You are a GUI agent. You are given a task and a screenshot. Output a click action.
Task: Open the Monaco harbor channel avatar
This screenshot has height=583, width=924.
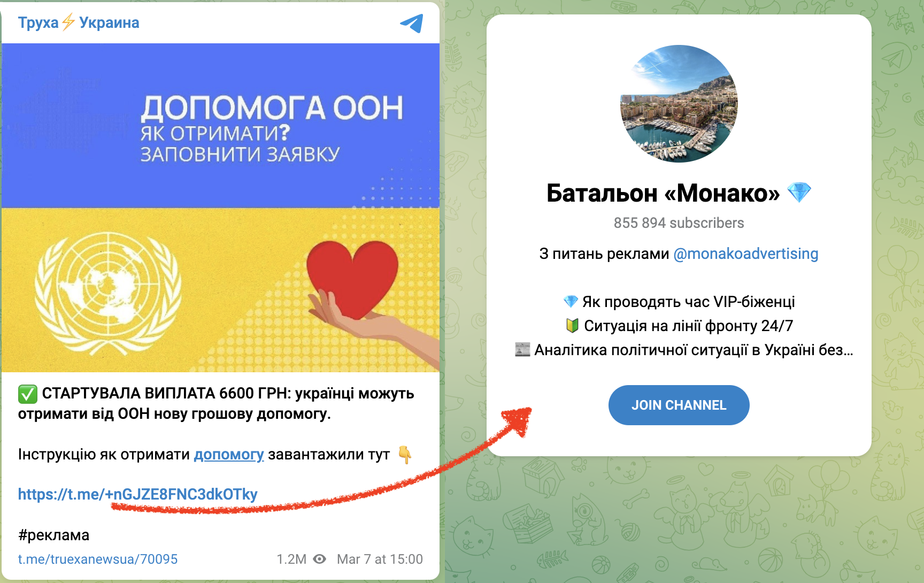(679, 104)
